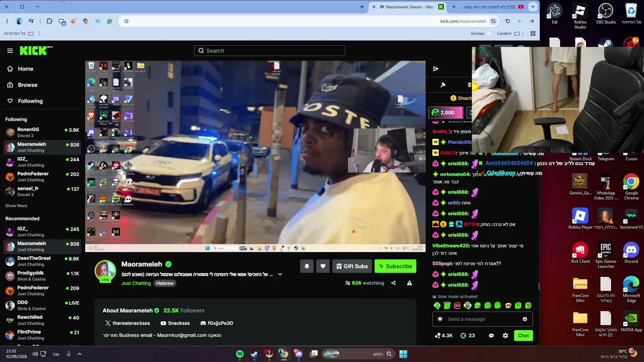The width and height of the screenshot is (644, 362).
Task: Open Chrome three-dot menu
Action: 7,21
